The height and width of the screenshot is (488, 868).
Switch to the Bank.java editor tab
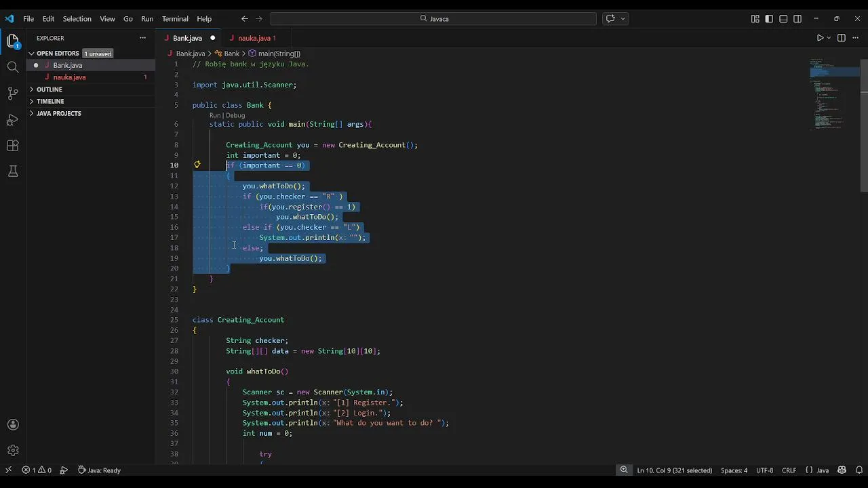pyautogui.click(x=187, y=38)
